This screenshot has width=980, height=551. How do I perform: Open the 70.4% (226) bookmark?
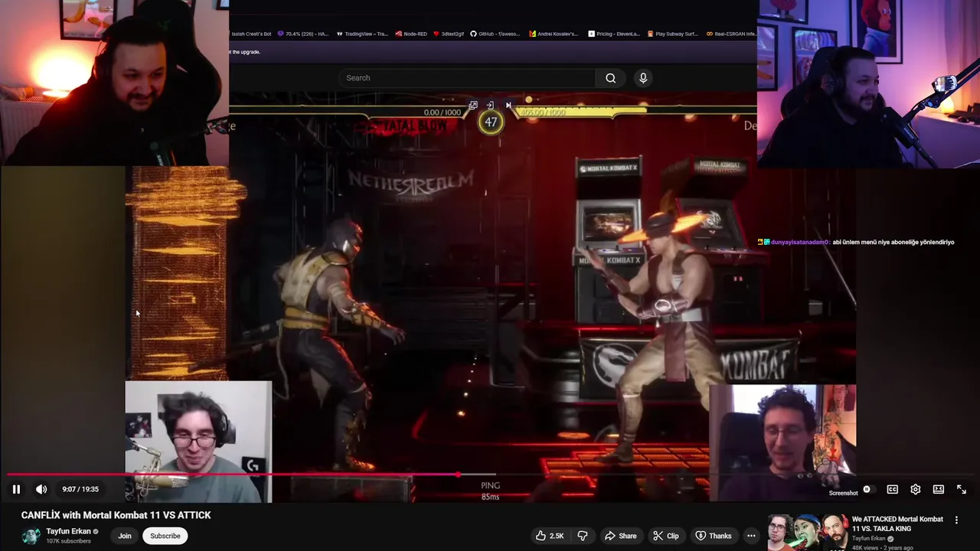coord(303,34)
